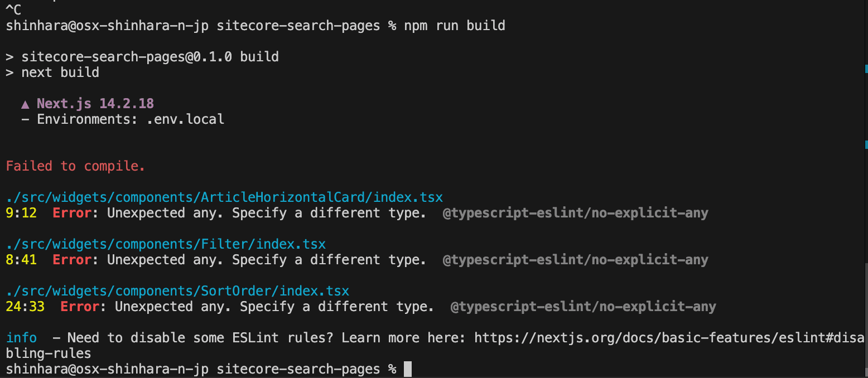Click the 9:12 line position marker
This screenshot has width=868, height=378.
pyautogui.click(x=21, y=213)
